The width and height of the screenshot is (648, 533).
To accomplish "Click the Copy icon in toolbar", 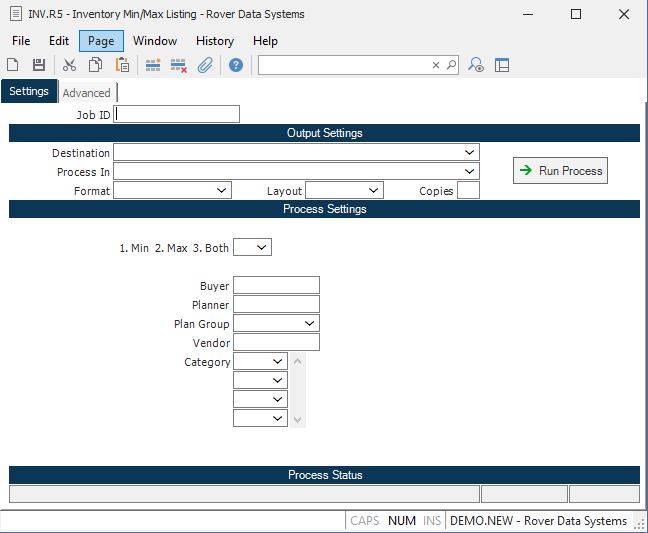I will (95, 65).
